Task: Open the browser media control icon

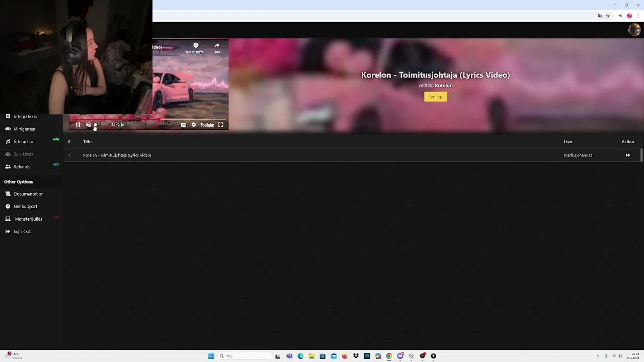Action: click(x=620, y=16)
